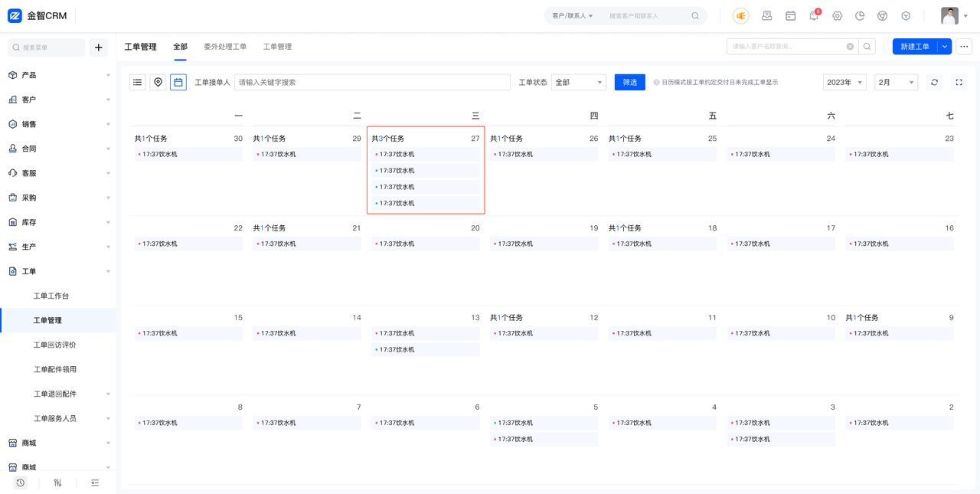Open the 17:37饮水机 task on day 26

tap(544, 155)
